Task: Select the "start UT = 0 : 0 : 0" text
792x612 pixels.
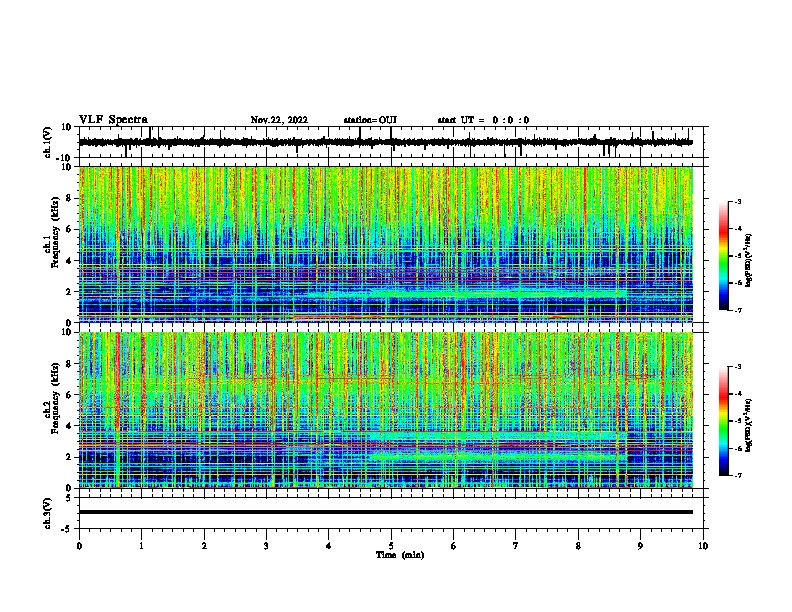Action: coord(483,120)
